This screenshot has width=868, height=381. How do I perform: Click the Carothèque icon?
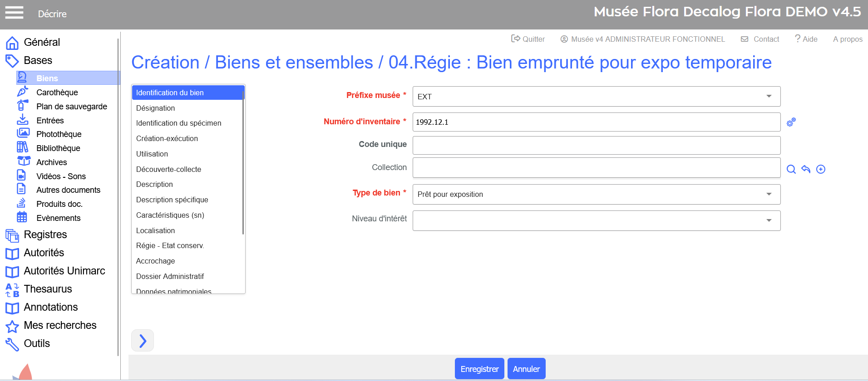(22, 92)
